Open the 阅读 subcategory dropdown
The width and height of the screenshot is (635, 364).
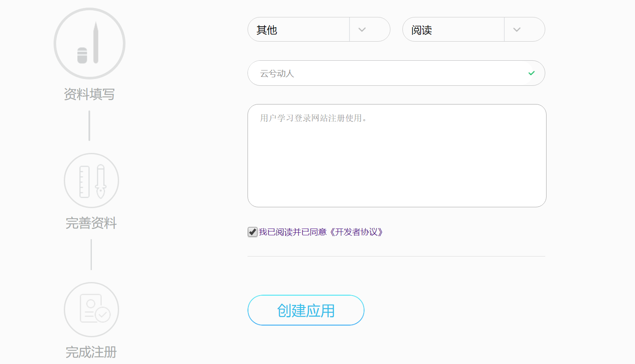[473, 29]
